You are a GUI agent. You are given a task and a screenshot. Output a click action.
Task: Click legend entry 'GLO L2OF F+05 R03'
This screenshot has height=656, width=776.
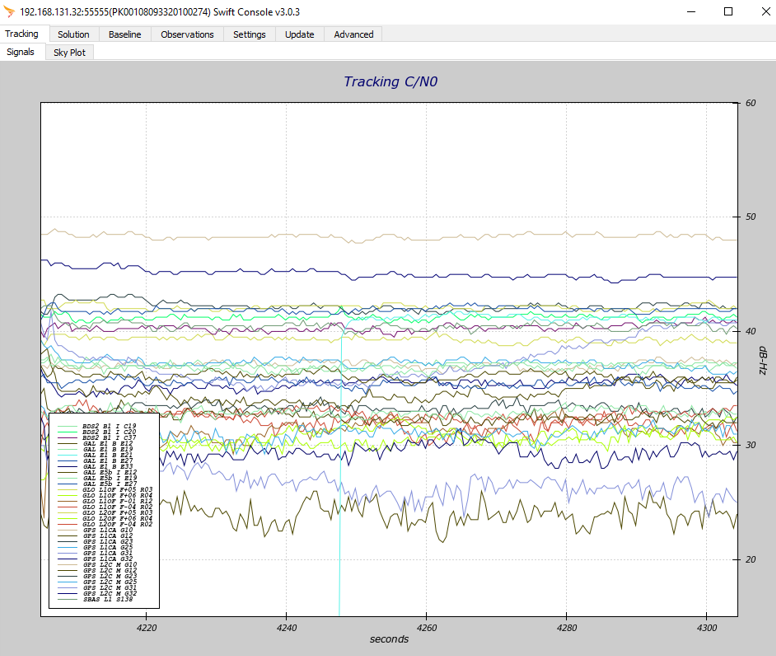pos(105,513)
